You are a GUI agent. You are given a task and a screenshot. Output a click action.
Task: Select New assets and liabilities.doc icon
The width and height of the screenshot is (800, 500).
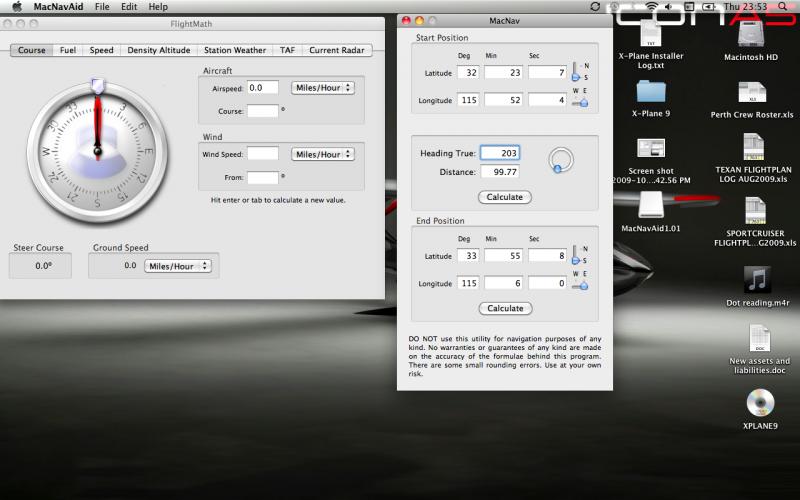(x=759, y=338)
